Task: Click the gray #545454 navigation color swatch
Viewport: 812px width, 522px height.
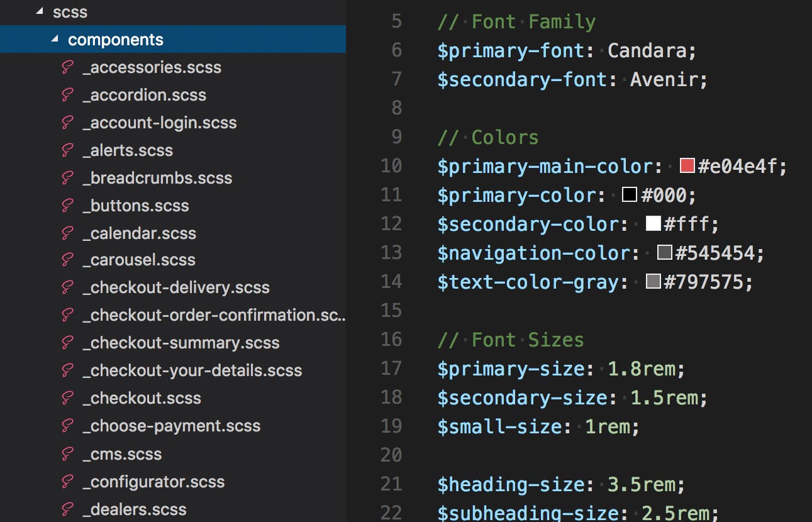Action: pyautogui.click(x=664, y=253)
